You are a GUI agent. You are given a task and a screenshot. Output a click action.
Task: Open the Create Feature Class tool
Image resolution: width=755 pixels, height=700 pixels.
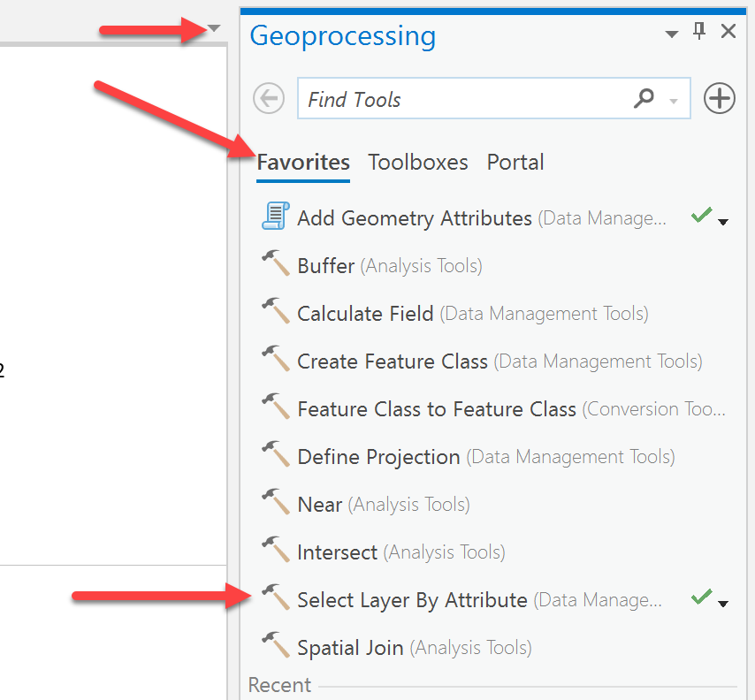(393, 361)
